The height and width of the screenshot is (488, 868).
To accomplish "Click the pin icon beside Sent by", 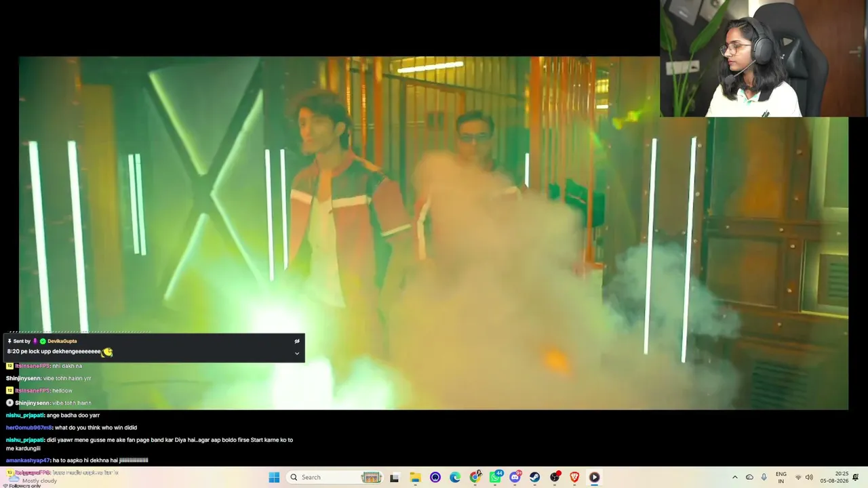I will click(9, 341).
